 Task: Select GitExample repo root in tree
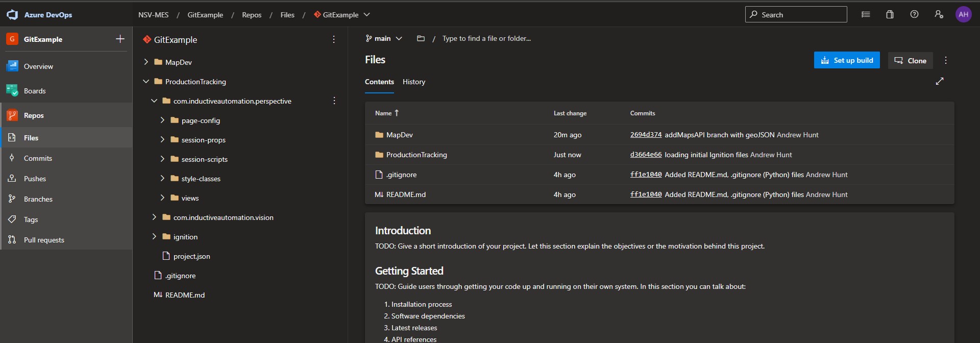(175, 39)
